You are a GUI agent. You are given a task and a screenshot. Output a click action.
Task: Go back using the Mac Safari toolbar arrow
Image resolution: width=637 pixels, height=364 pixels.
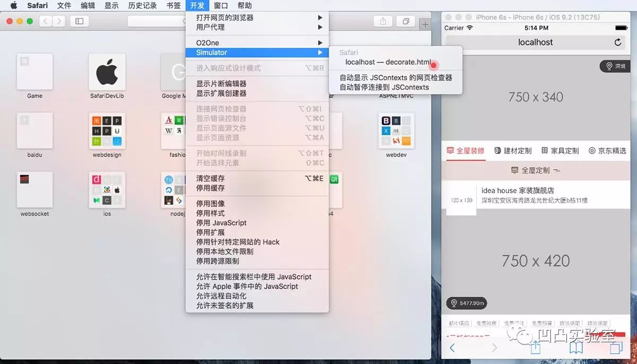coord(46,21)
